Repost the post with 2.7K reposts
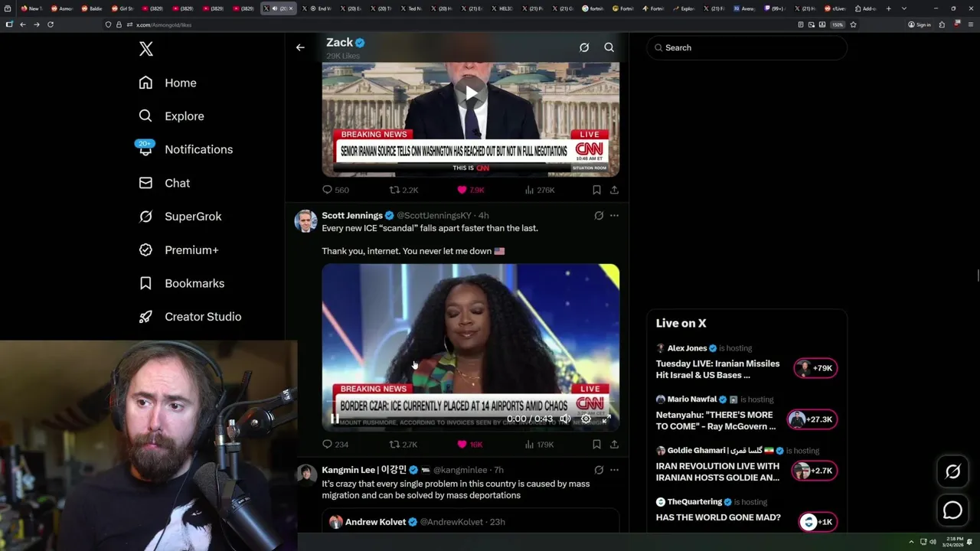Screen dimensions: 980x551 403,444
